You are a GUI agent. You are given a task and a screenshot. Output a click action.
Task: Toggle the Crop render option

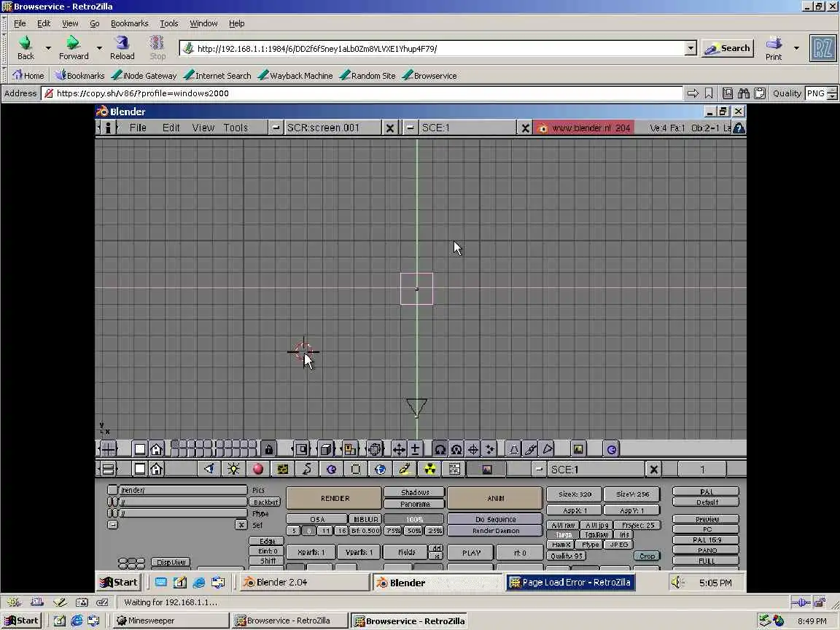(647, 556)
